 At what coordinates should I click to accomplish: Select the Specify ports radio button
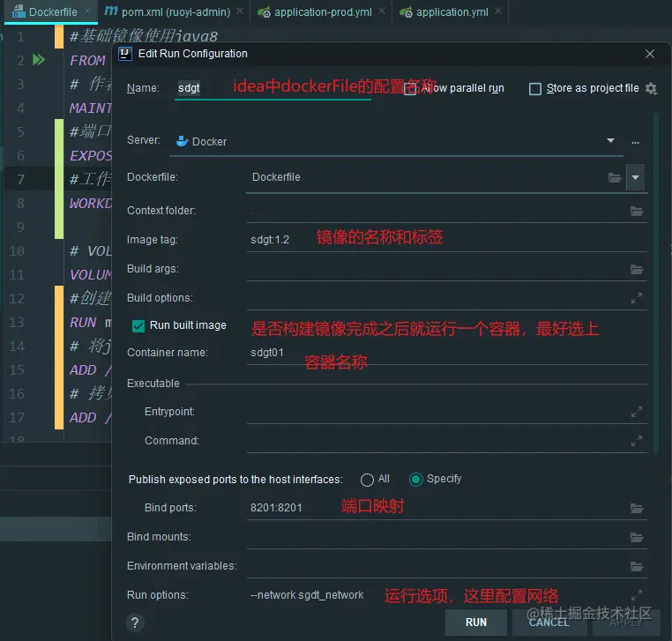(415, 480)
